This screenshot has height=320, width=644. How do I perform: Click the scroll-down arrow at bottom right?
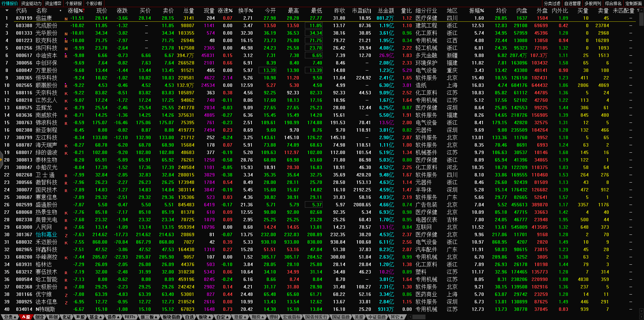click(641, 311)
